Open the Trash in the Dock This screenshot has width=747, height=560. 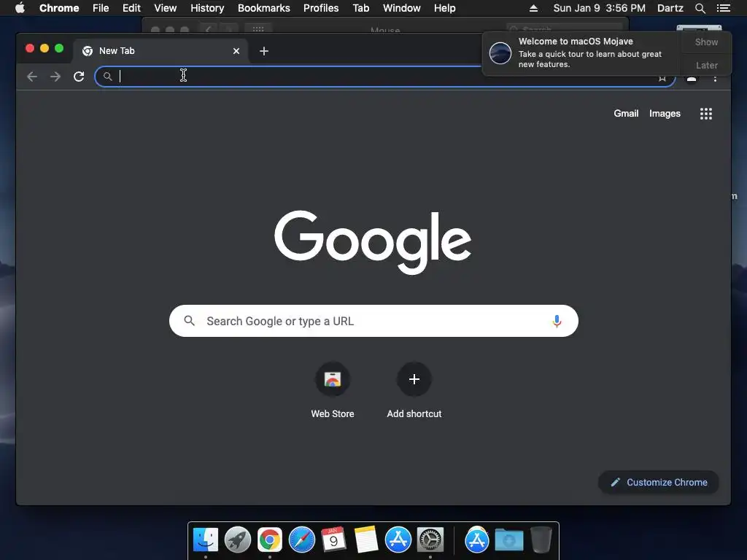(x=541, y=540)
